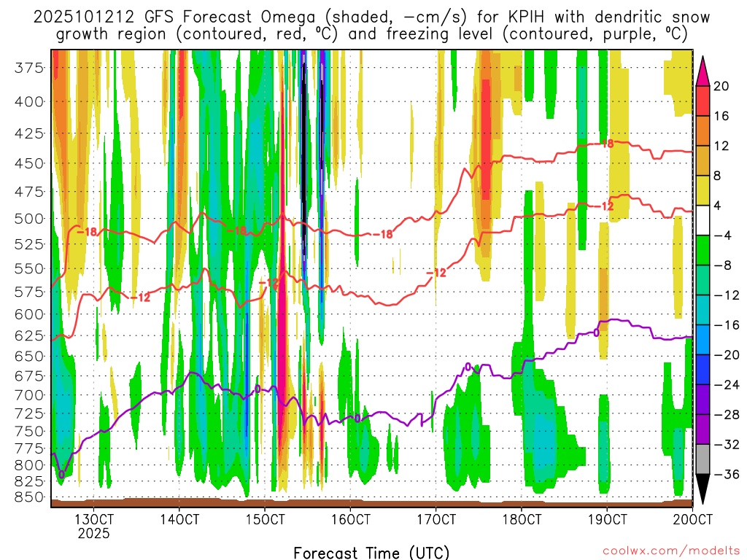Screen dimensions: 747x560
Task: Click the 650 y-axis label
Action: pos(28,356)
